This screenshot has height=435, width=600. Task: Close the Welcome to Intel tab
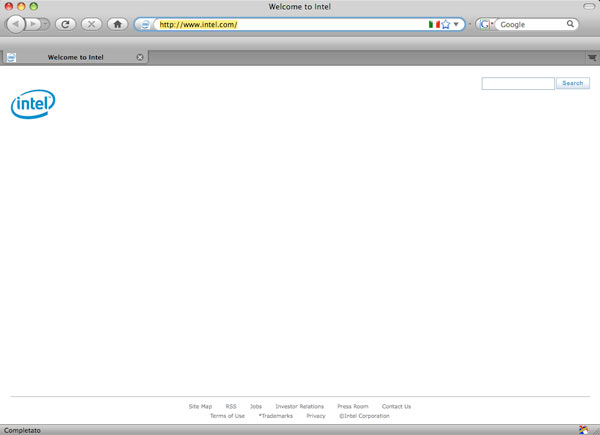tap(140, 58)
